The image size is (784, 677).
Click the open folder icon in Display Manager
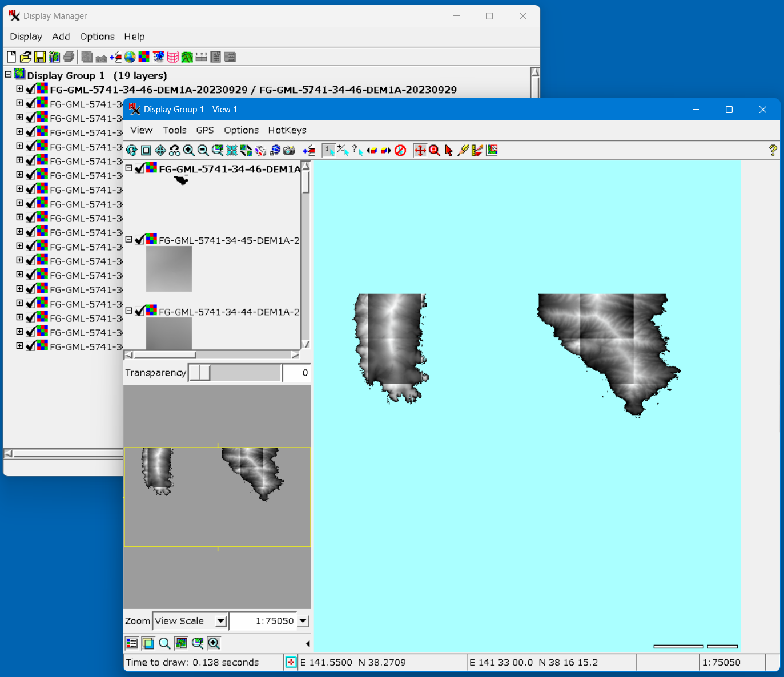pyautogui.click(x=26, y=57)
